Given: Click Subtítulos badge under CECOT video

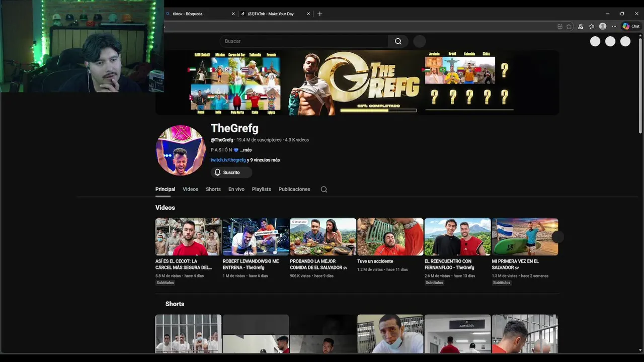Looking at the screenshot, I should tap(165, 283).
